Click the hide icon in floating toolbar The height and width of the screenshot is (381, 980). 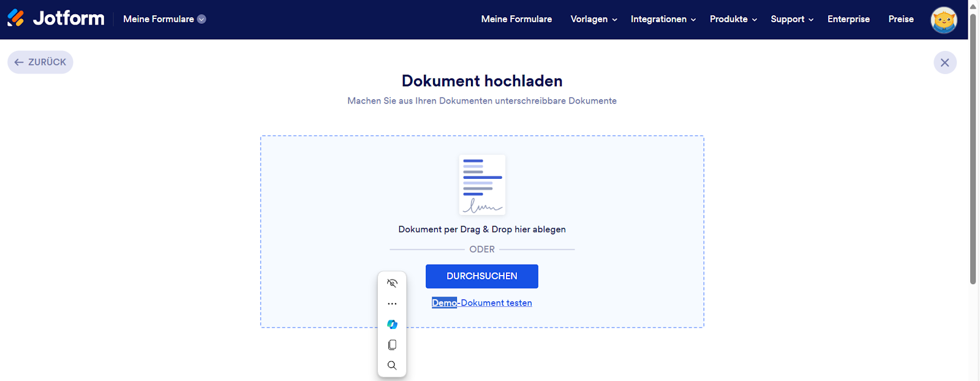click(392, 283)
